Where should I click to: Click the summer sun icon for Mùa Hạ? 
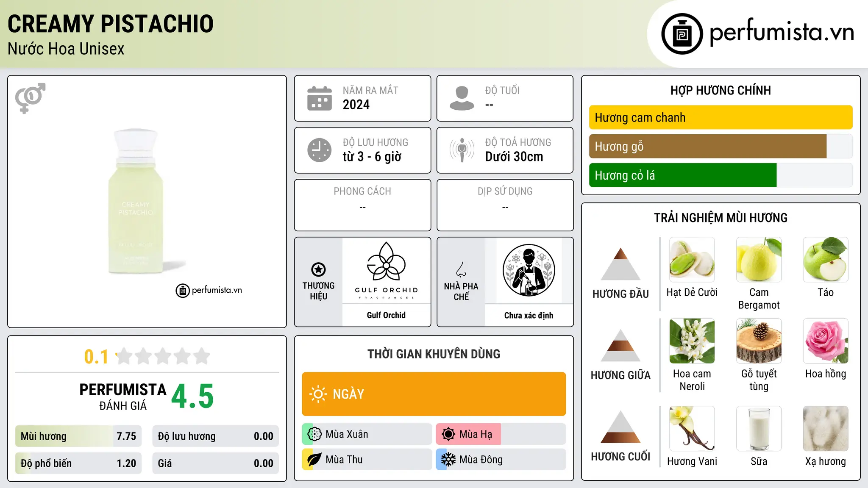pos(448,434)
